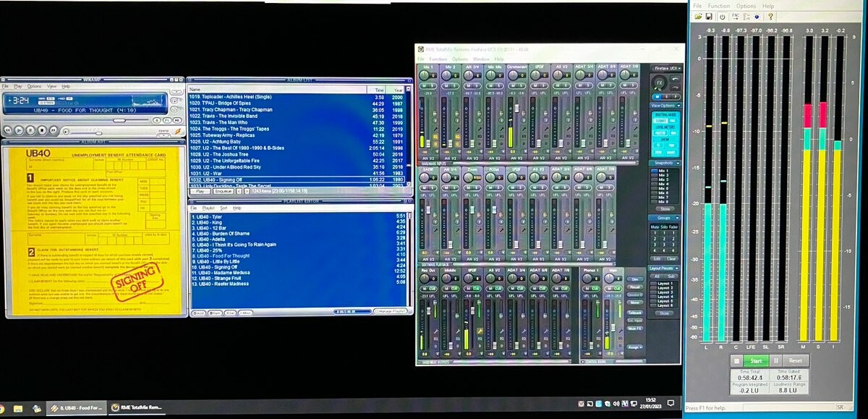Click the Play button in Album List footer

coord(201,191)
